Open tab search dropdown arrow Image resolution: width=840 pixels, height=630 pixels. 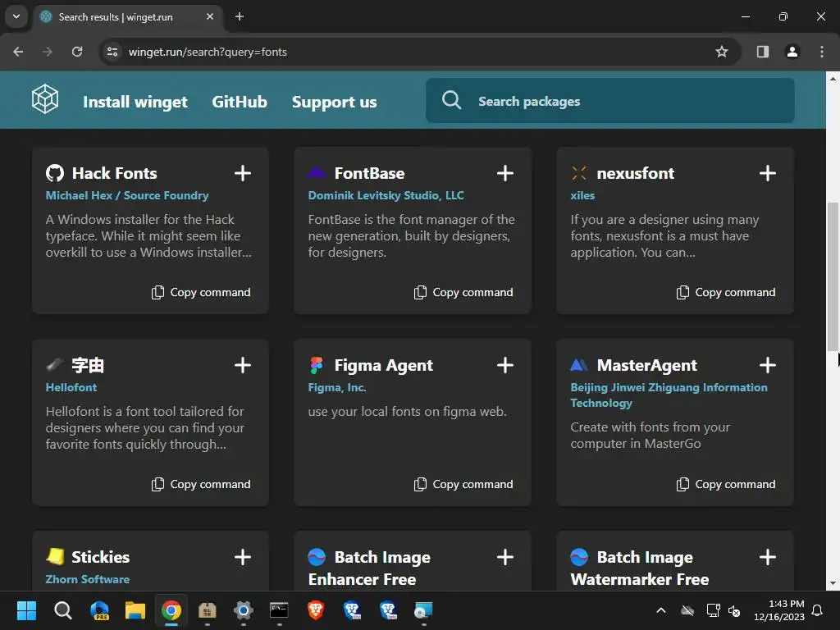click(16, 16)
